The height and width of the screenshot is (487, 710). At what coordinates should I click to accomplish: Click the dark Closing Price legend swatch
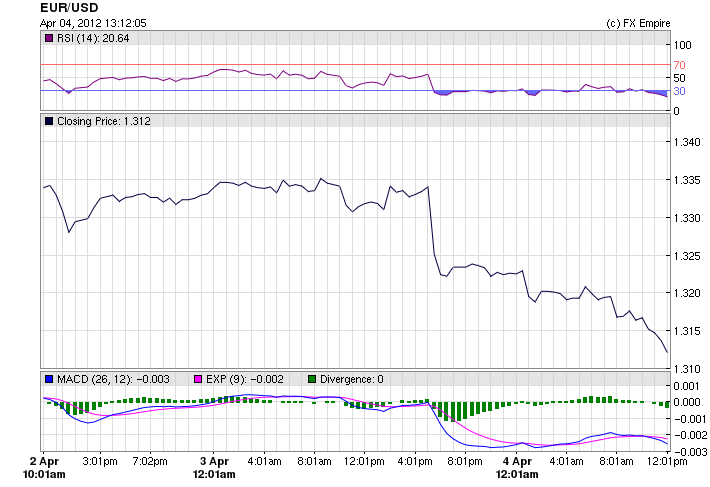coord(49,121)
